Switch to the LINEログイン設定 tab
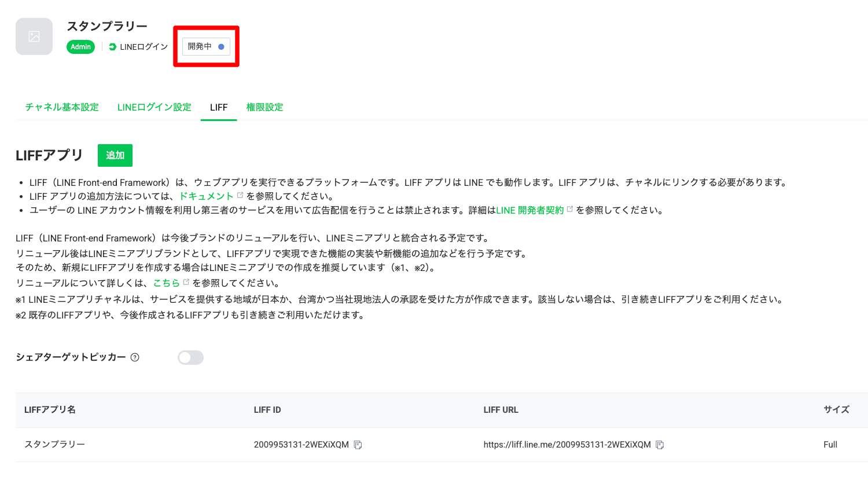868x491 pixels. click(154, 107)
